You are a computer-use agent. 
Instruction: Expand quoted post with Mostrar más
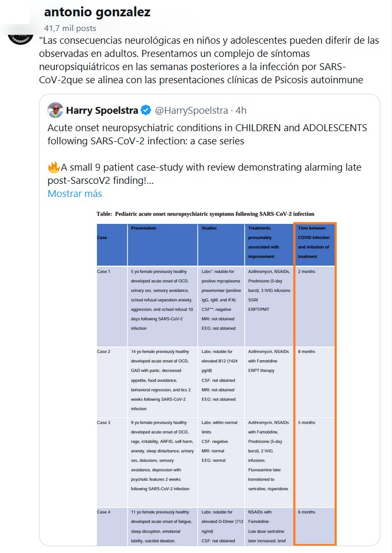[75, 193]
